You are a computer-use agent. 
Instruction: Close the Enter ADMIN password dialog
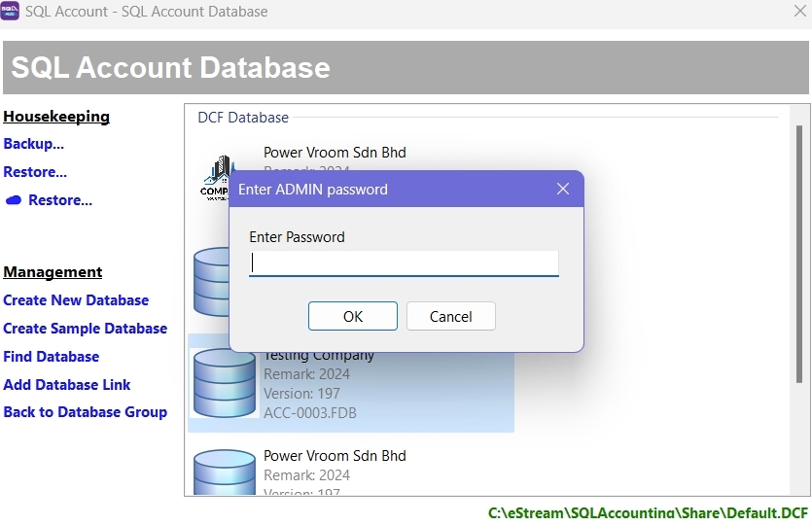[563, 190]
